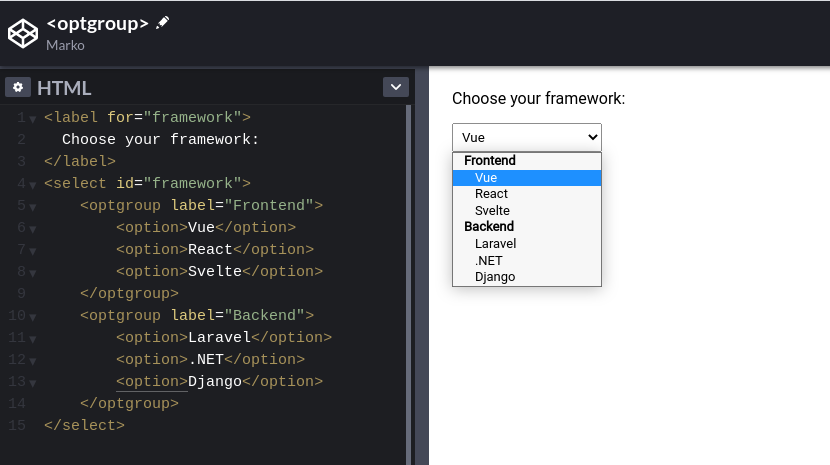This screenshot has height=465, width=830.
Task: Collapse code fold arrow on line 5
Action: tap(33, 207)
